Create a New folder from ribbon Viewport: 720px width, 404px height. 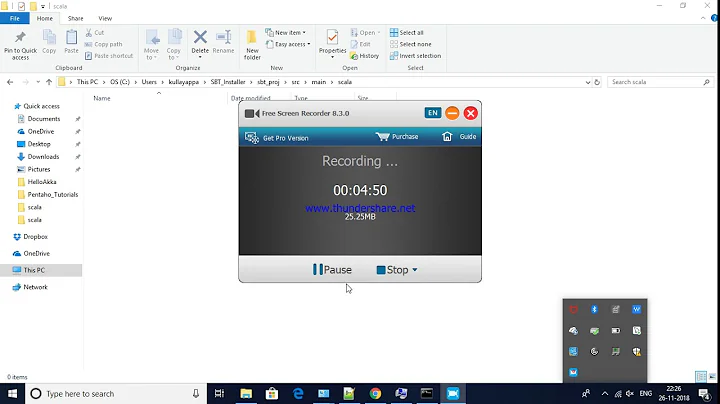click(252, 45)
